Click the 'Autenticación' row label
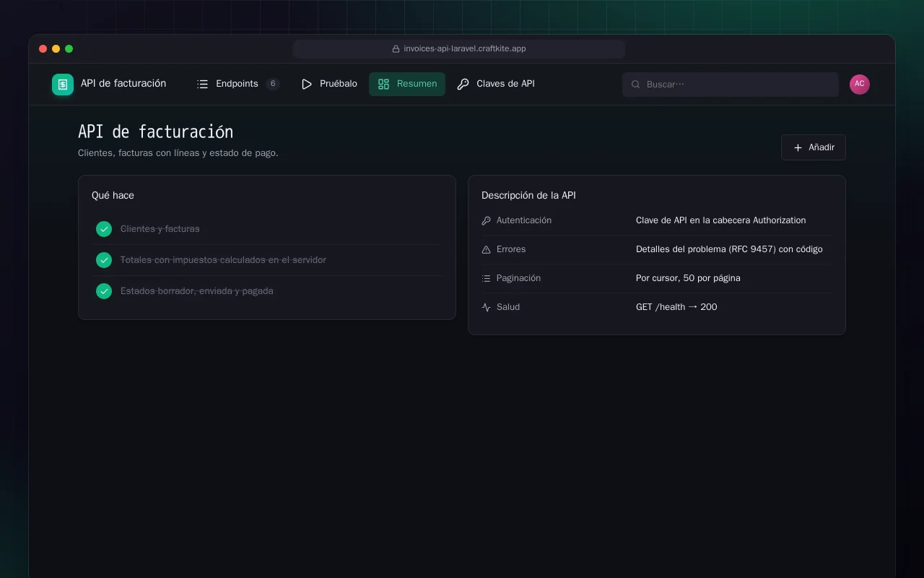 coord(524,220)
